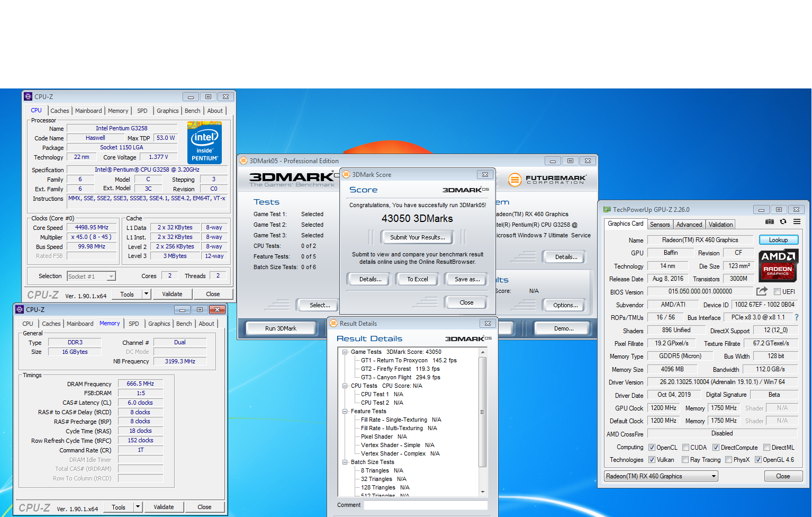
Task: Select GT3 - Canyon Flight result row
Action: (x=401, y=377)
